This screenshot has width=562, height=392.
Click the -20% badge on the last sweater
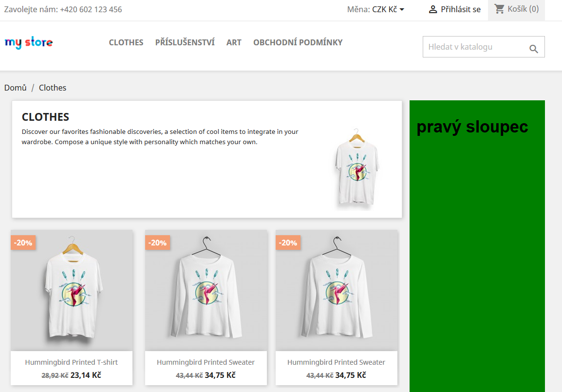[x=288, y=243]
